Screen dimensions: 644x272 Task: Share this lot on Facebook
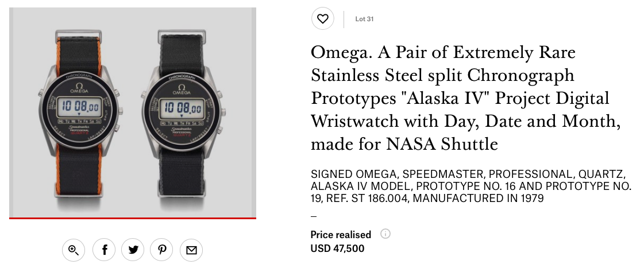(104, 250)
